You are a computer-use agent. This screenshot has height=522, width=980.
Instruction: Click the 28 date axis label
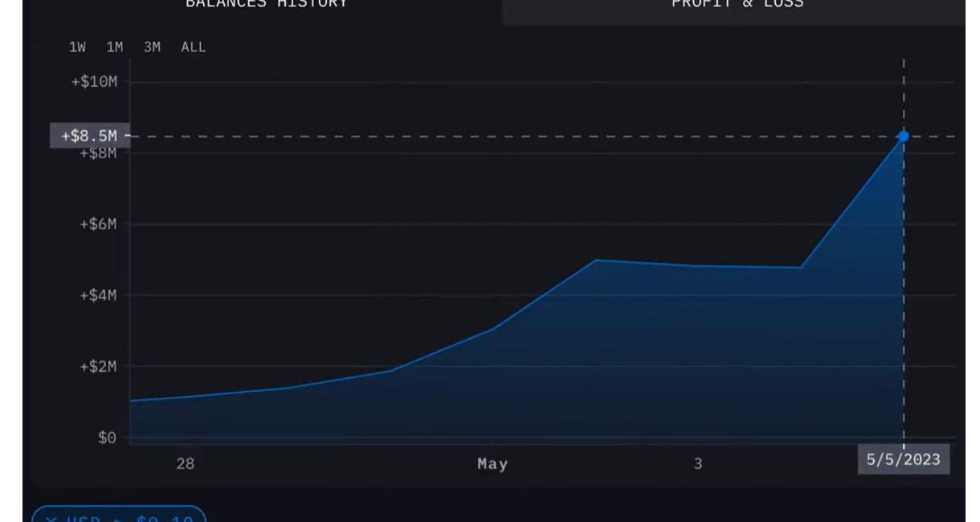(x=185, y=463)
